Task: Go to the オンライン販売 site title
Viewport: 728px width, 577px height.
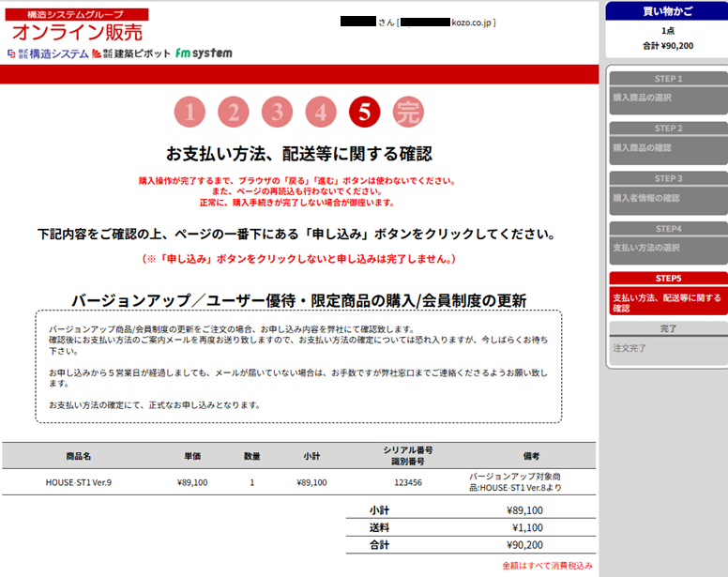Action: coord(63,31)
